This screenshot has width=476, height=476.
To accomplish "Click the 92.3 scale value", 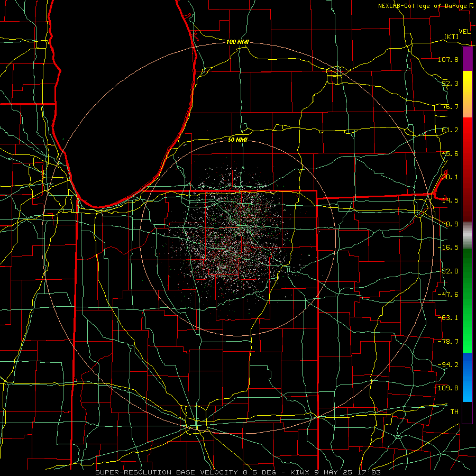I will coord(450,83).
